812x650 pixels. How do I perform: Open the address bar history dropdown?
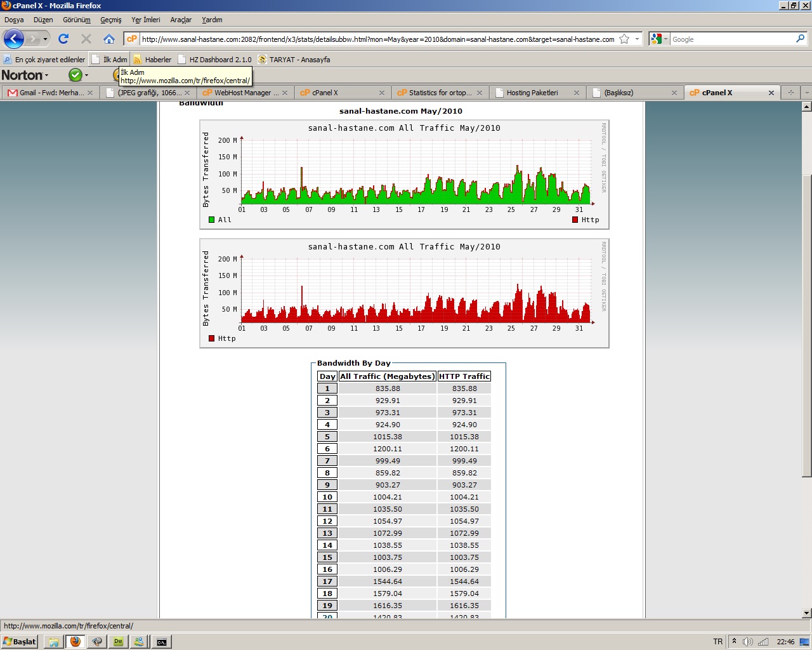637,39
